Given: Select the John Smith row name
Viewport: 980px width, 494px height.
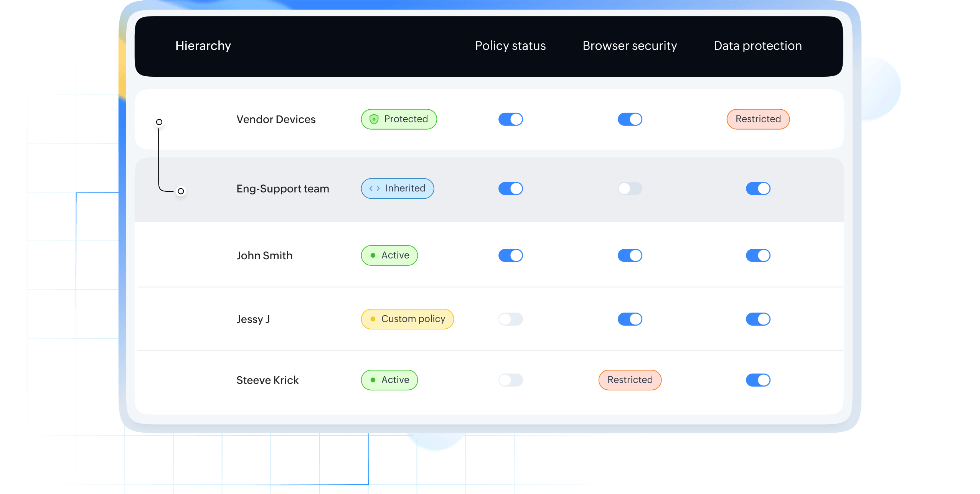Looking at the screenshot, I should click(x=264, y=255).
